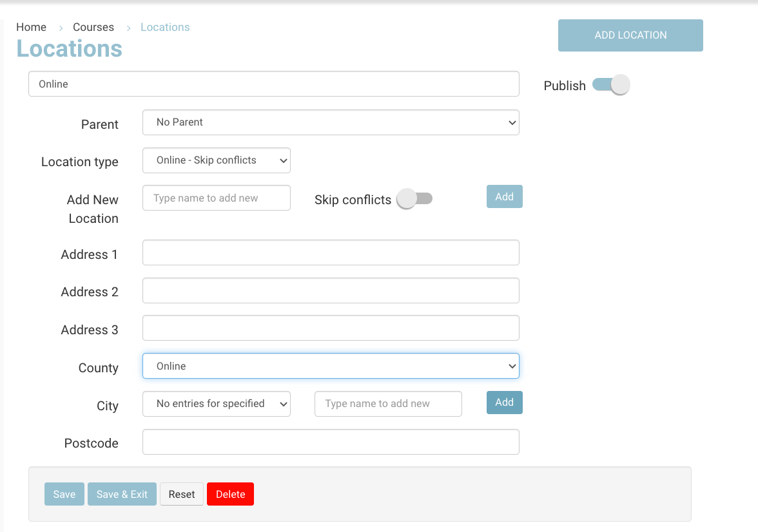Click the red Delete button
Image resolution: width=758 pixels, height=532 pixels.
[x=230, y=494]
